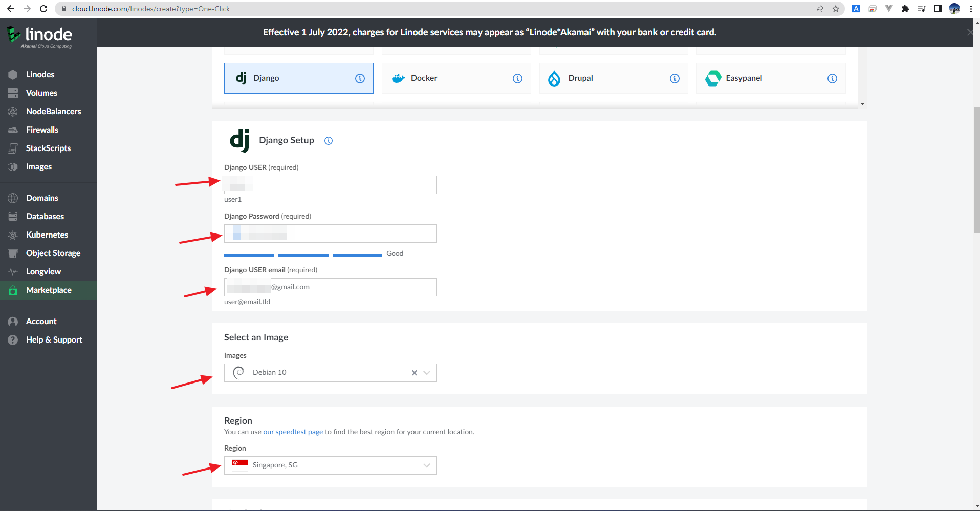Open Volumes in the sidebar
The width and height of the screenshot is (980, 511).
(x=48, y=93)
